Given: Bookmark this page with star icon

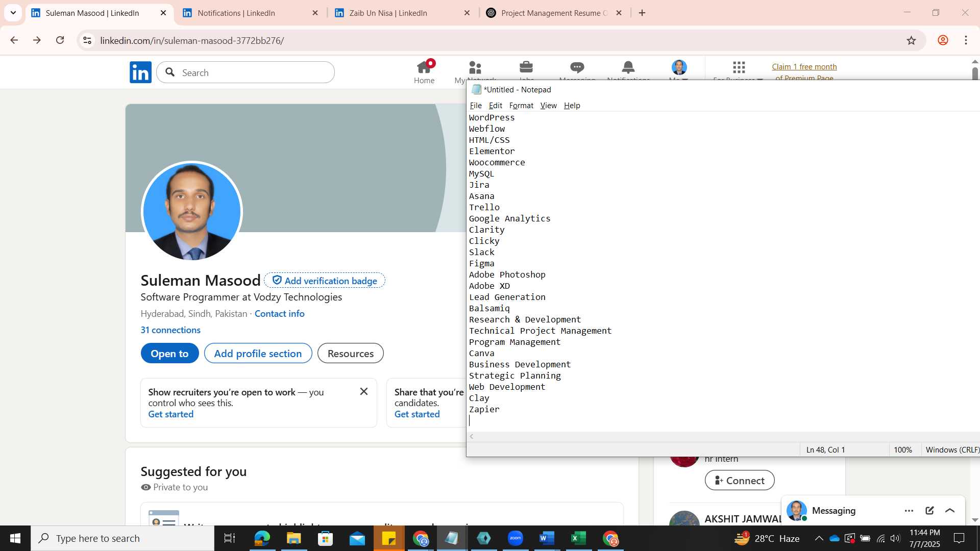Looking at the screenshot, I should pyautogui.click(x=912, y=40).
